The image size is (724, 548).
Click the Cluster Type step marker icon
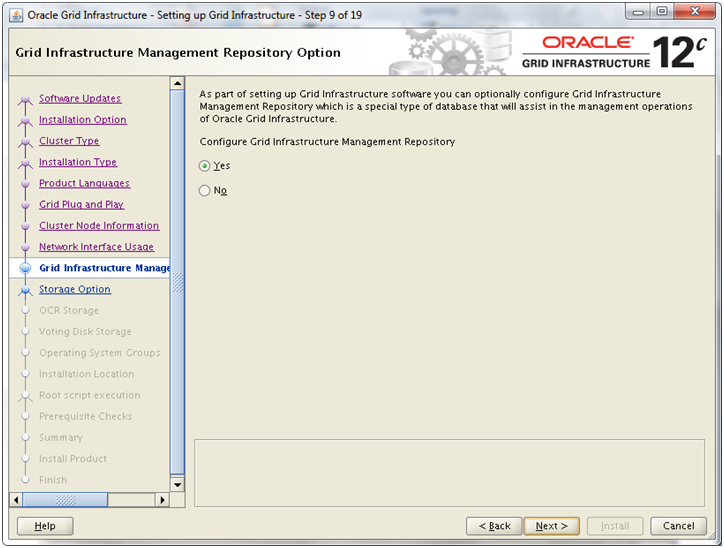coord(25,142)
